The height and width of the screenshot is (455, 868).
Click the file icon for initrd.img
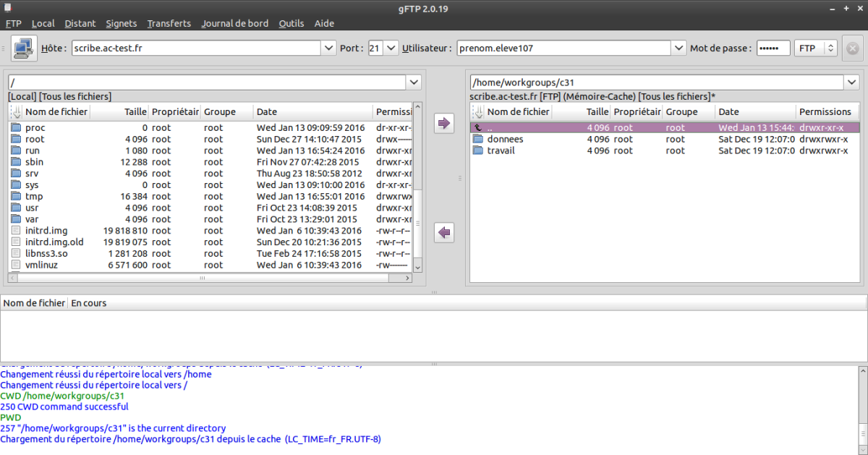[17, 231]
